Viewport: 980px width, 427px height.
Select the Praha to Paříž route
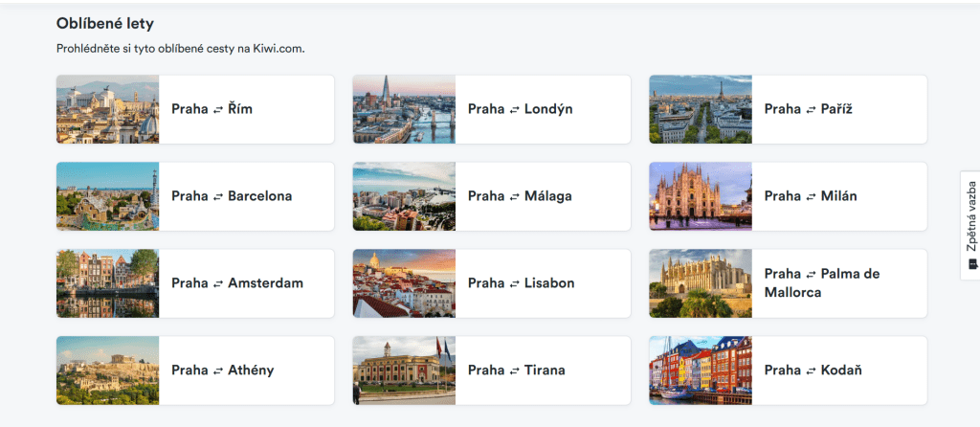pos(808,109)
